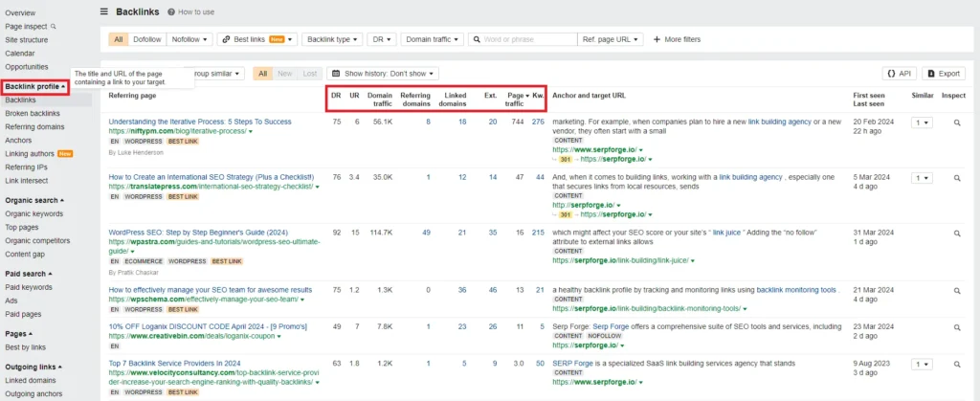
Task: Open Content gap in the sidebar
Action: 25,255
